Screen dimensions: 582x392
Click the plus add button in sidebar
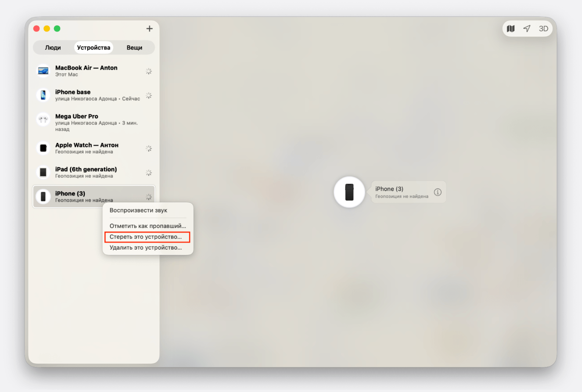pos(149,29)
